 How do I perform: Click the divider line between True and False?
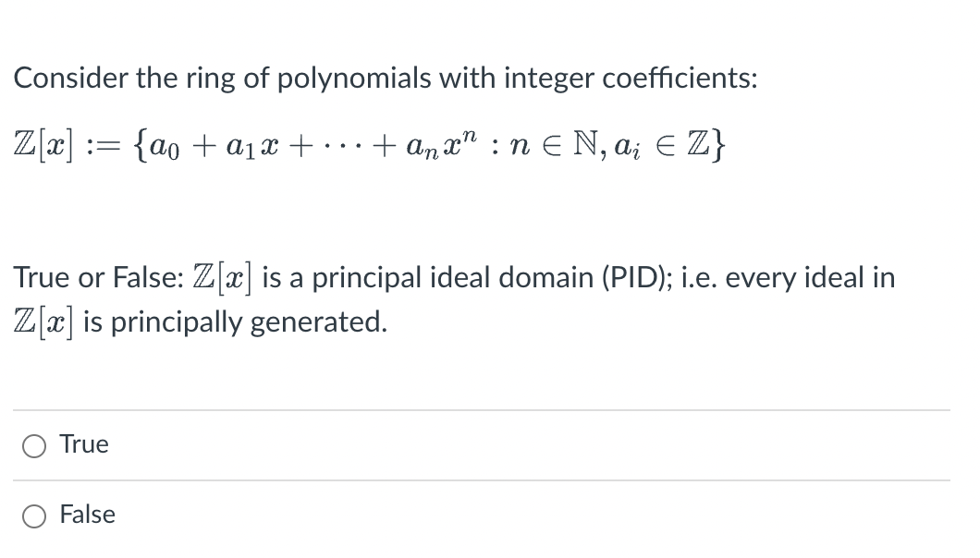pos(481,480)
